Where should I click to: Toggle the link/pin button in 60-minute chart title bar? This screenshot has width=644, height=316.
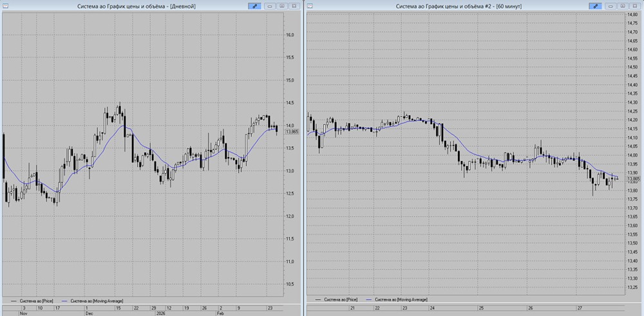click(x=595, y=6)
